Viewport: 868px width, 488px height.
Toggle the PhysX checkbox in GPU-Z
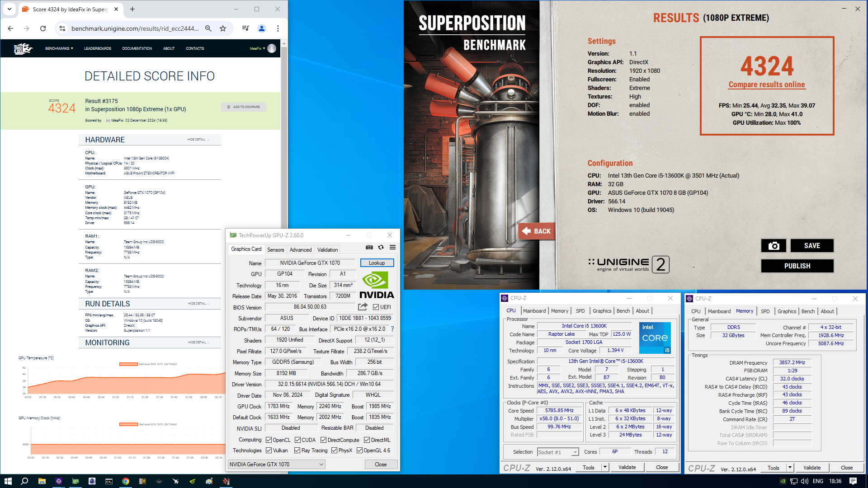pyautogui.click(x=334, y=450)
